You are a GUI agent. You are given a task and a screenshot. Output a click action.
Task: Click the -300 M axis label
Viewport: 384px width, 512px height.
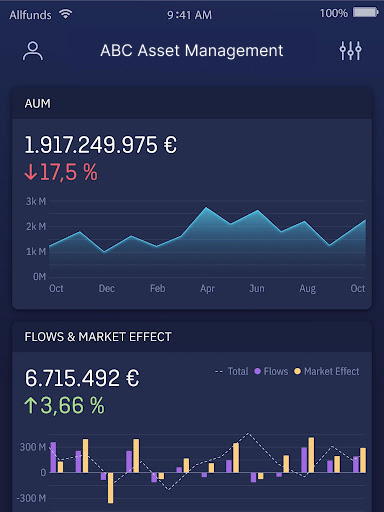[x=31, y=498]
